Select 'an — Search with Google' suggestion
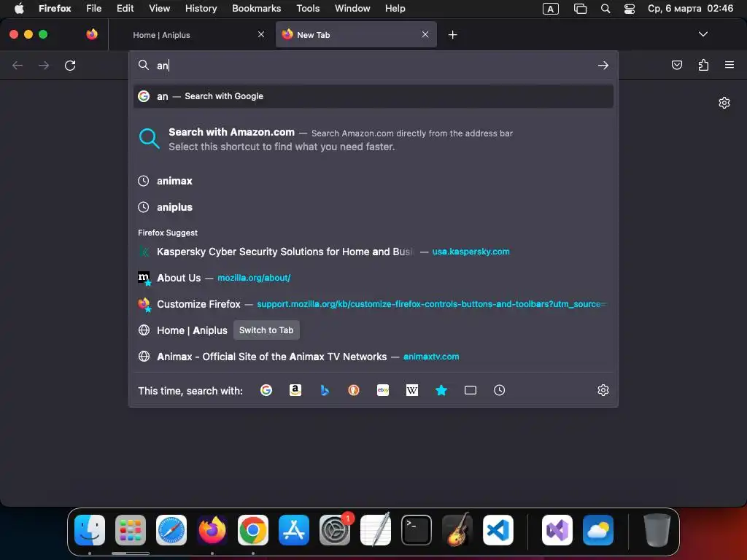 click(373, 96)
